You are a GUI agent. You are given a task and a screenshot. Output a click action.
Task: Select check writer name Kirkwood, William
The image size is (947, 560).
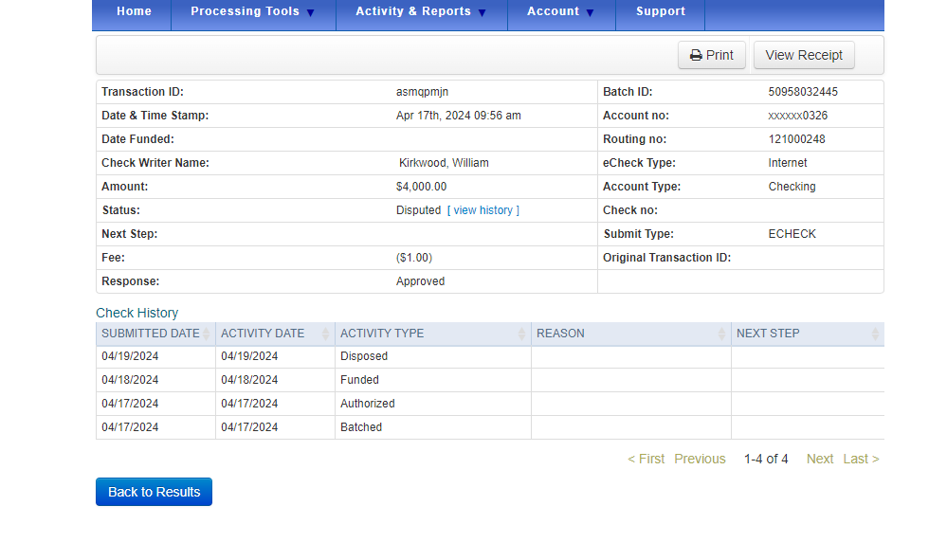tap(444, 163)
